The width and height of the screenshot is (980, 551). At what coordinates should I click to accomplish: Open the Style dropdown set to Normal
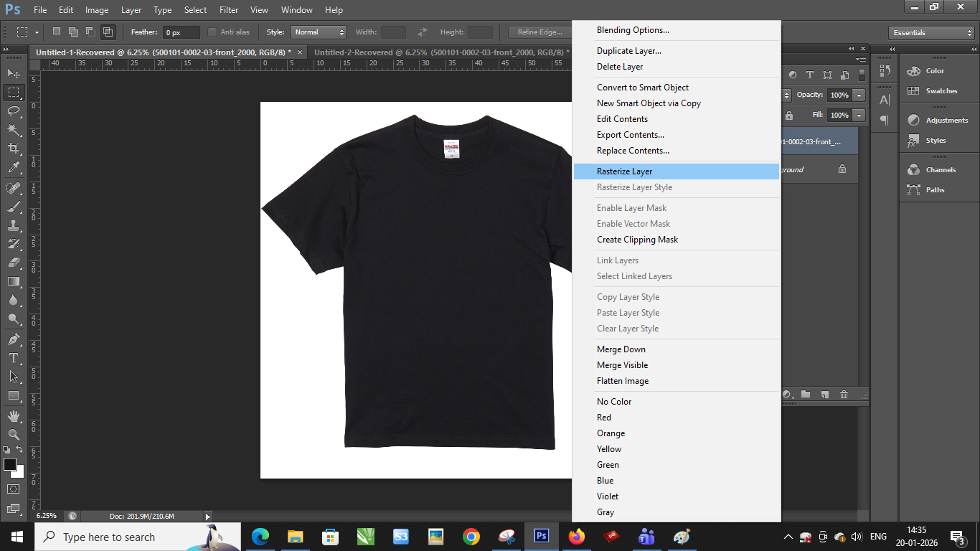tap(319, 32)
